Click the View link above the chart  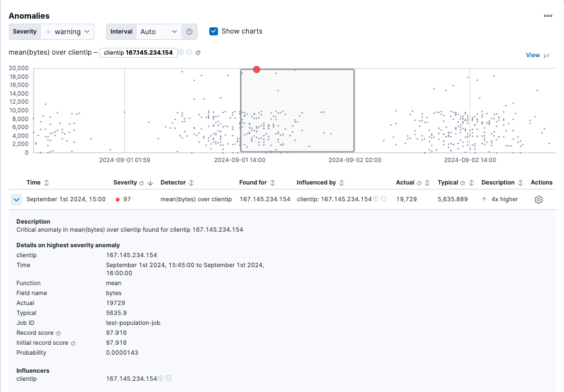tap(532, 55)
